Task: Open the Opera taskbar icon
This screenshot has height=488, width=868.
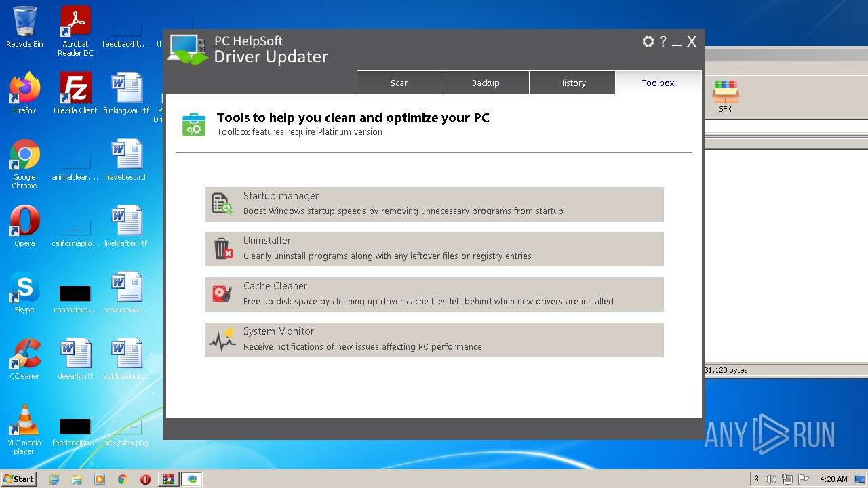Action: (x=145, y=479)
